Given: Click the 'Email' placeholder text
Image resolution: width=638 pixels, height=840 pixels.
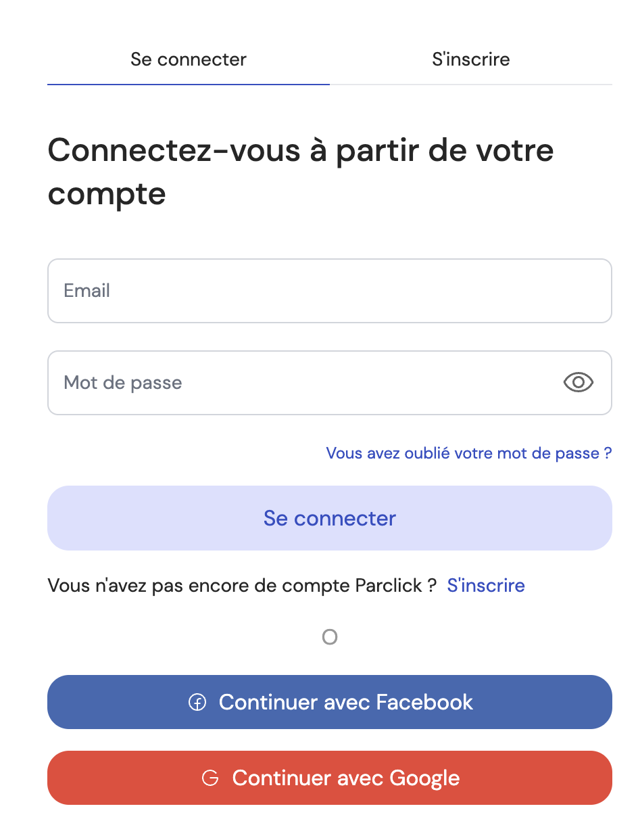Looking at the screenshot, I should point(87,291).
